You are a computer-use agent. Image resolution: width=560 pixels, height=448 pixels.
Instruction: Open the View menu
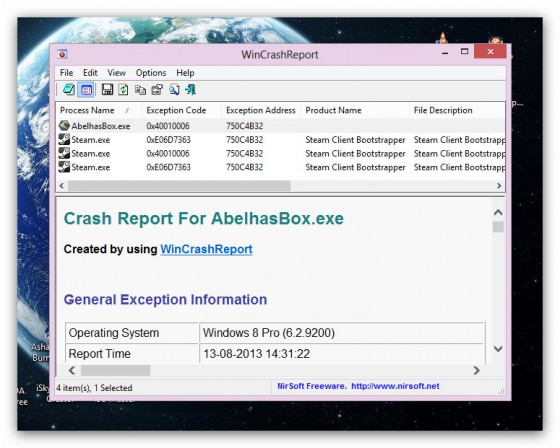coord(116,73)
